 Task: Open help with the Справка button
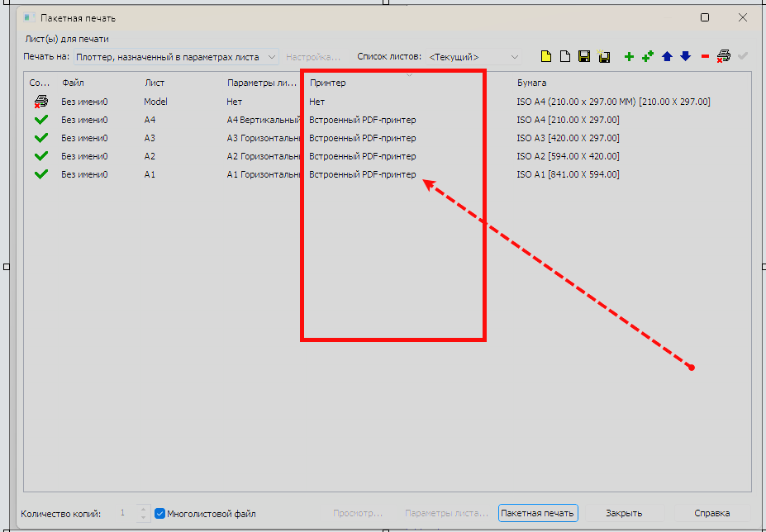pyautogui.click(x=711, y=513)
